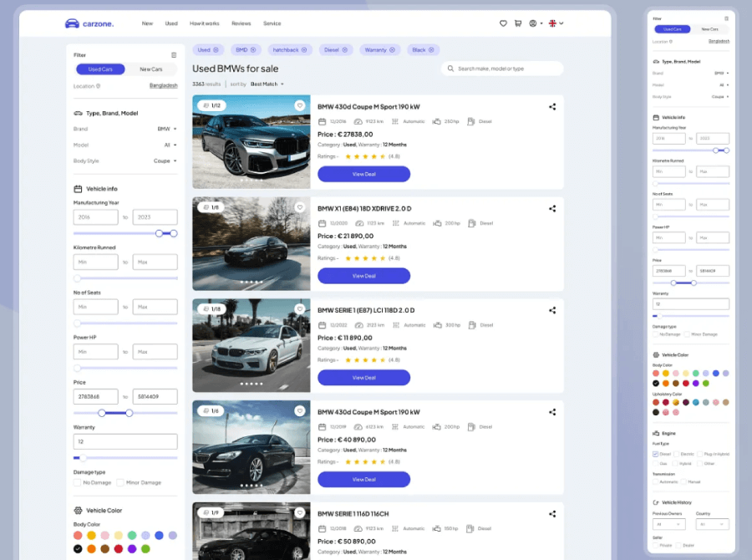Remove the Used filter chip
Image resolution: width=752 pixels, height=560 pixels.
coord(216,50)
